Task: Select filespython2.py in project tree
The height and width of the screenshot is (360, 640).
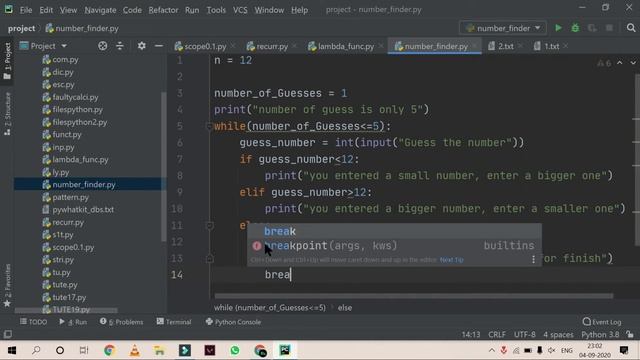Action: click(x=80, y=122)
